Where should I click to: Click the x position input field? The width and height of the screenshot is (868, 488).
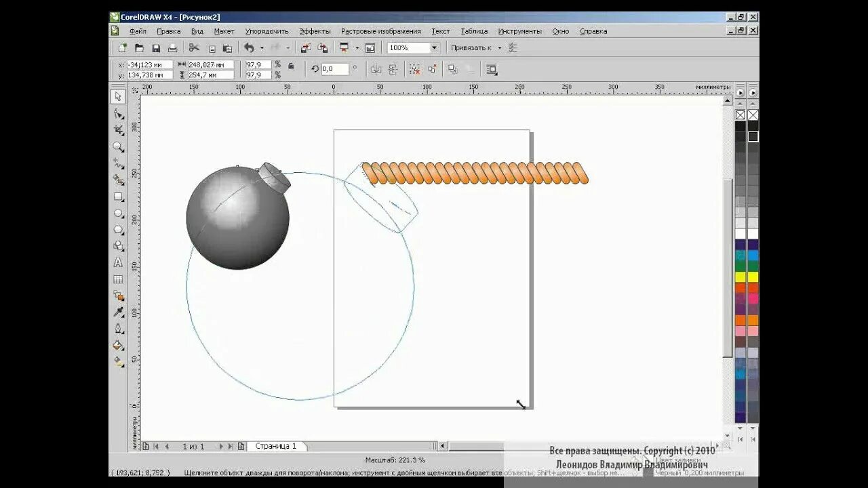tap(149, 65)
